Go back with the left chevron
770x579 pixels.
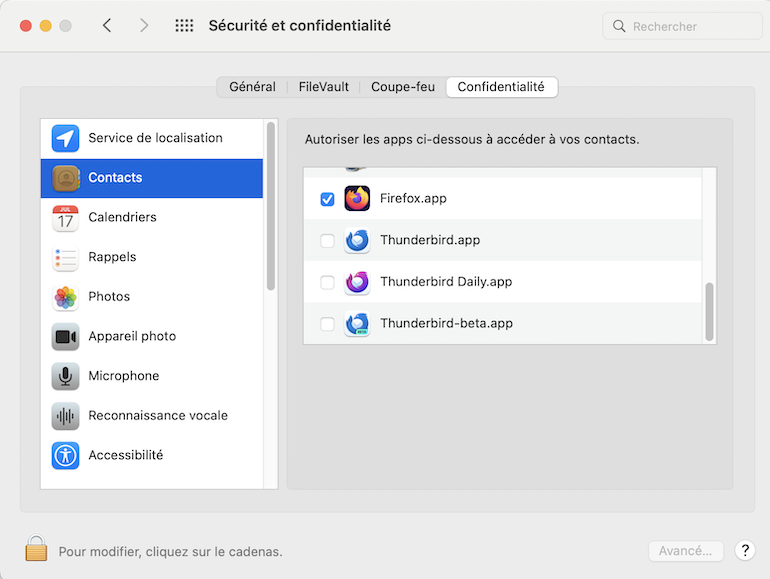coord(107,26)
